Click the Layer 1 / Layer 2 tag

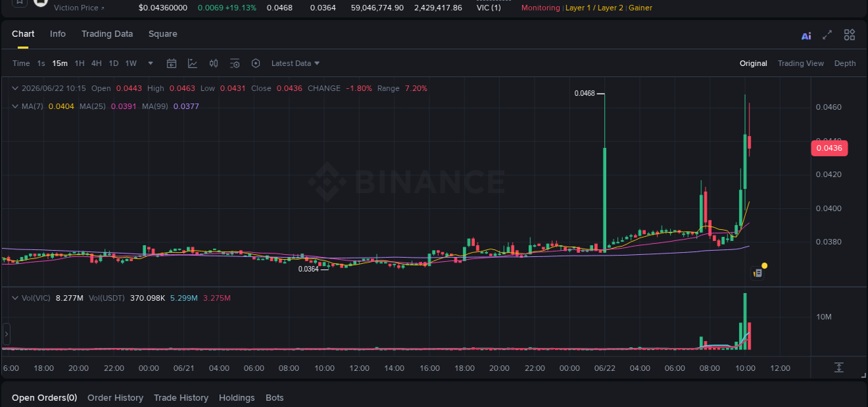coord(594,8)
